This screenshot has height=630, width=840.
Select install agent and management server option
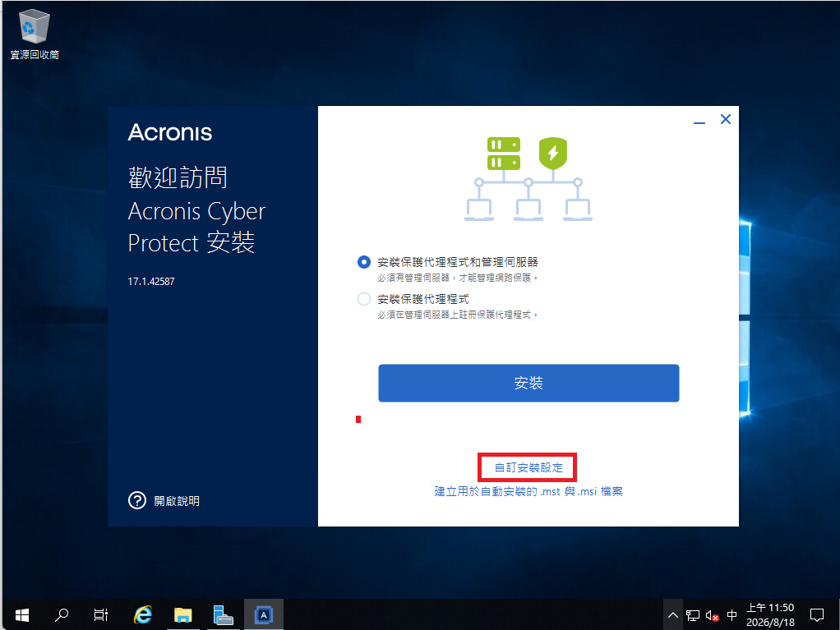[x=364, y=262]
